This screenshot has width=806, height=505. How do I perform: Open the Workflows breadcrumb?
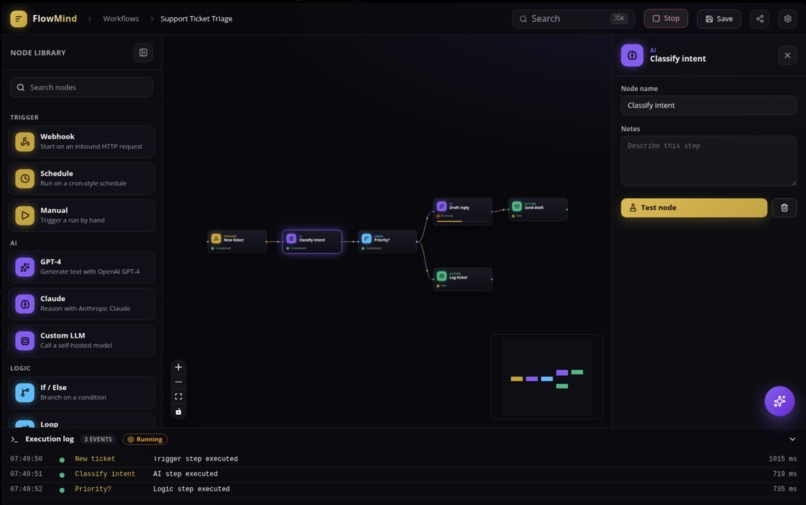click(x=121, y=19)
